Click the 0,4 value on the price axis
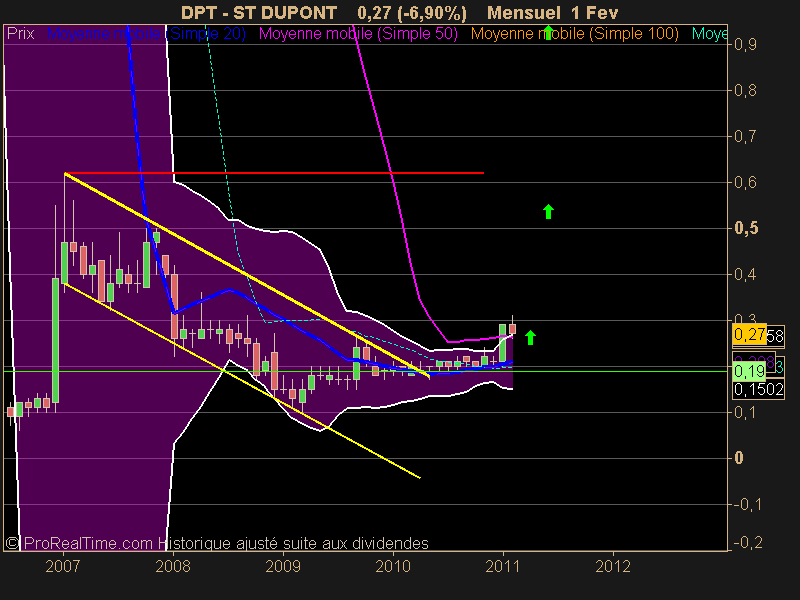The image size is (800, 600). 745,274
